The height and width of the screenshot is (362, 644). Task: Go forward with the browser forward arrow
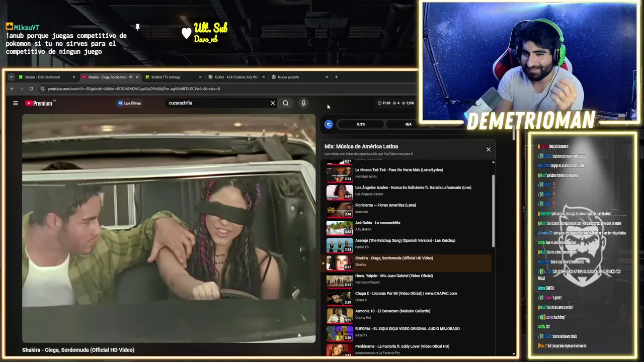[x=22, y=89]
